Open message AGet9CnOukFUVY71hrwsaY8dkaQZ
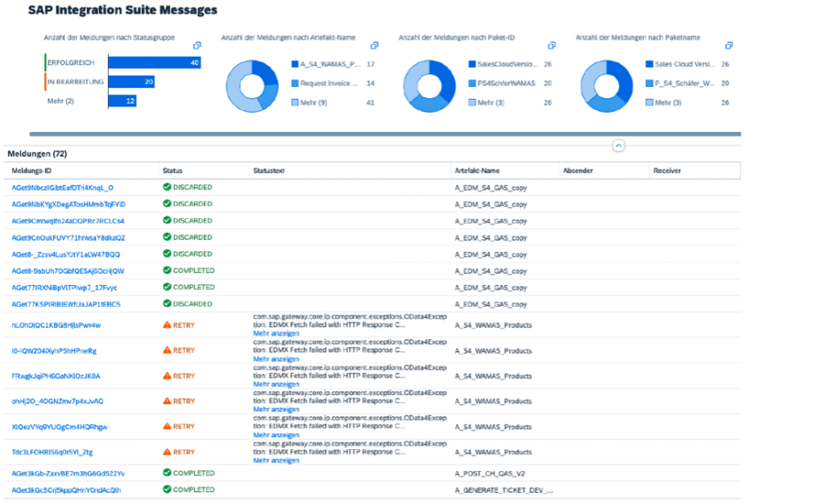Viewport: 825px width, 504px height. pyautogui.click(x=68, y=238)
